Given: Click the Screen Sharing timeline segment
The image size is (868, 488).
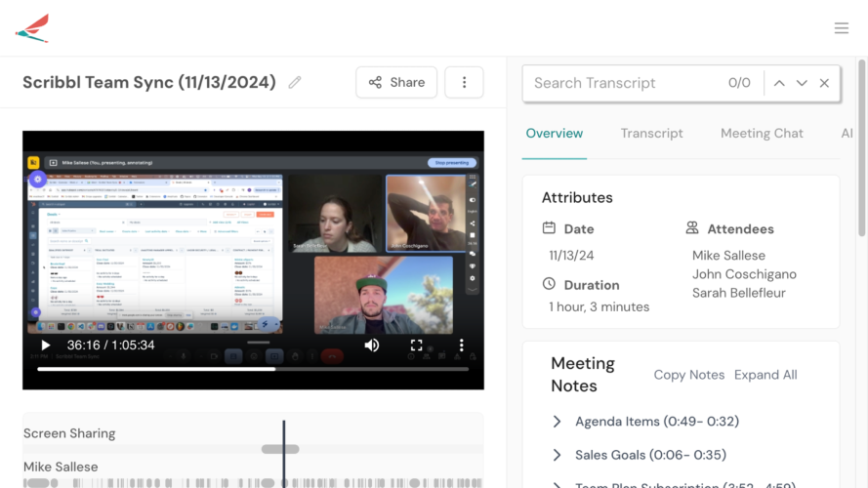Looking at the screenshot, I should point(280,449).
